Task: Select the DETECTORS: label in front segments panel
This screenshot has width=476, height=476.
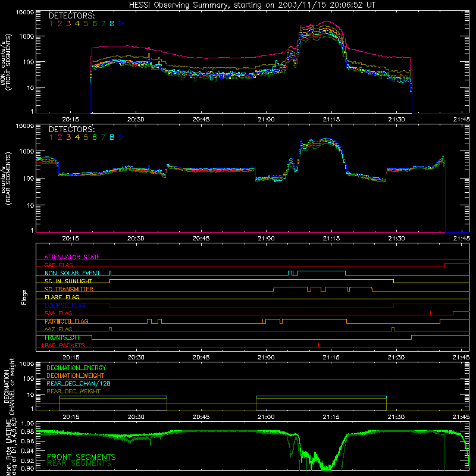Action: (71, 15)
